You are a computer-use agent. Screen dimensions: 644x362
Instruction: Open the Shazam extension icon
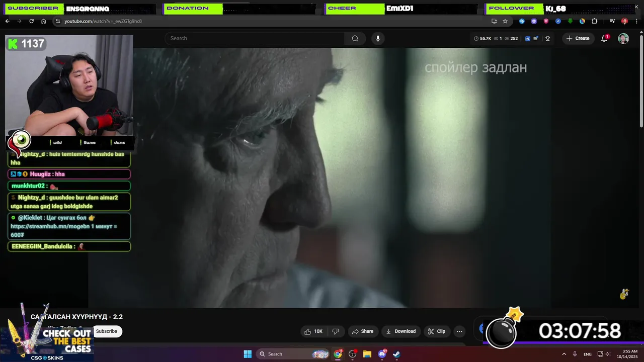point(522,21)
